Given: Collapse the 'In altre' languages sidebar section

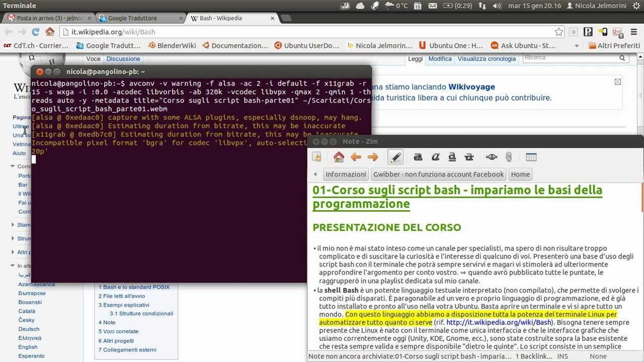Looking at the screenshot, I should pos(13,266).
